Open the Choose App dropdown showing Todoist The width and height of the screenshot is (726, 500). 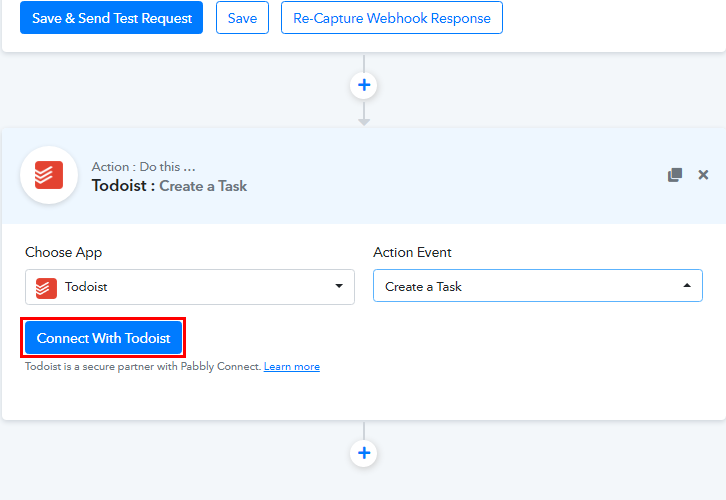point(190,287)
